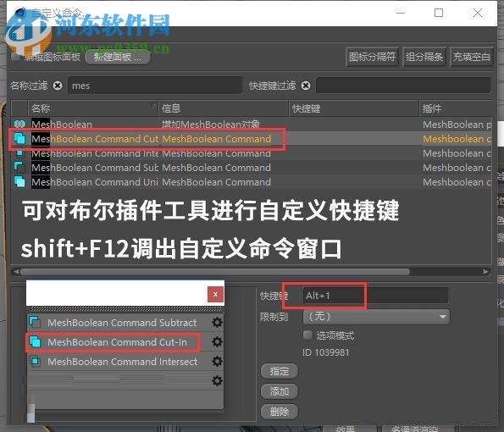The width and height of the screenshot is (504, 432).
Task: Click MeshBoolean Command Cut-In in floating palette
Action: pyautogui.click(x=118, y=342)
